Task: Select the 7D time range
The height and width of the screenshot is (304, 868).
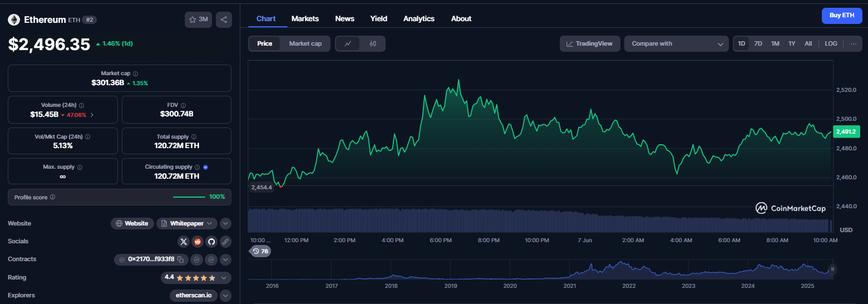Action: (758, 43)
